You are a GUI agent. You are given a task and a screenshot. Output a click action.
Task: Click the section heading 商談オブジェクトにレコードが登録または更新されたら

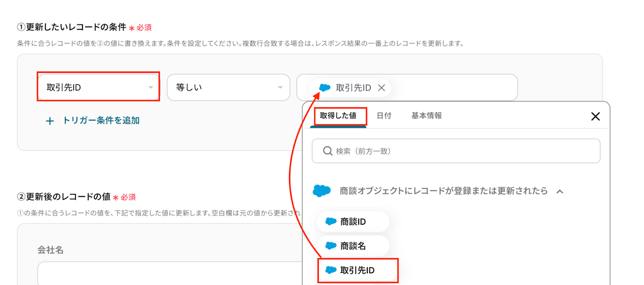pyautogui.click(x=443, y=191)
